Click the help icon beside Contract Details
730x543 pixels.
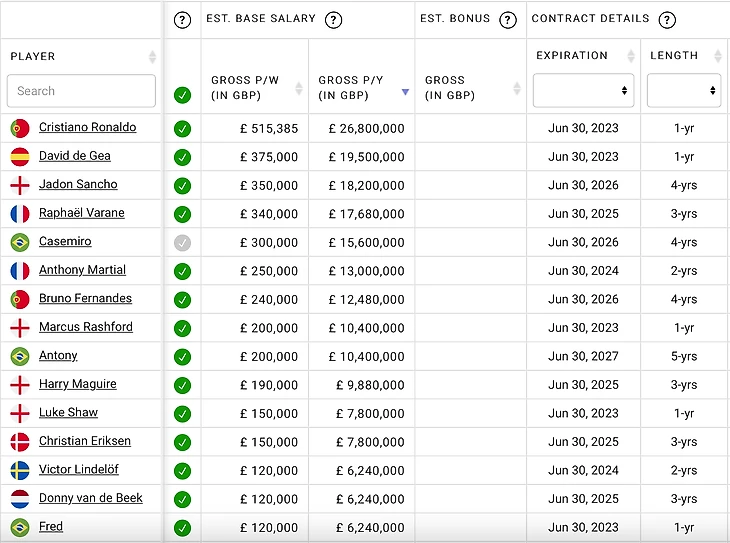coord(667,20)
